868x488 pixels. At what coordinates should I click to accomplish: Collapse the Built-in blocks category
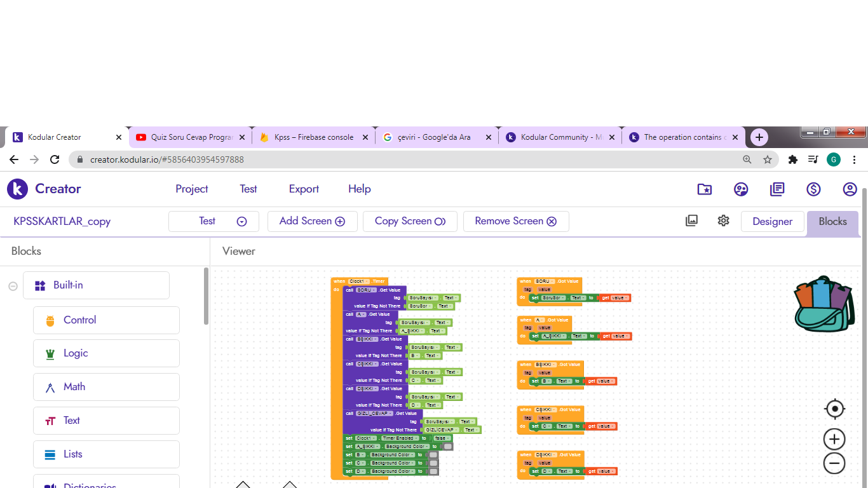[x=13, y=286]
